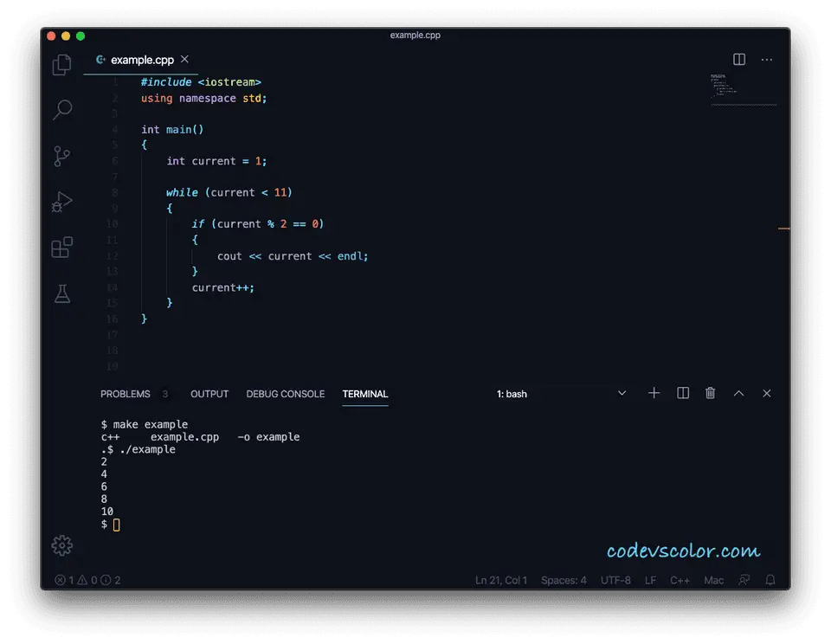Viewport: 831px width, 644px height.
Task: Maximize the panel with the up chevron
Action: click(738, 393)
